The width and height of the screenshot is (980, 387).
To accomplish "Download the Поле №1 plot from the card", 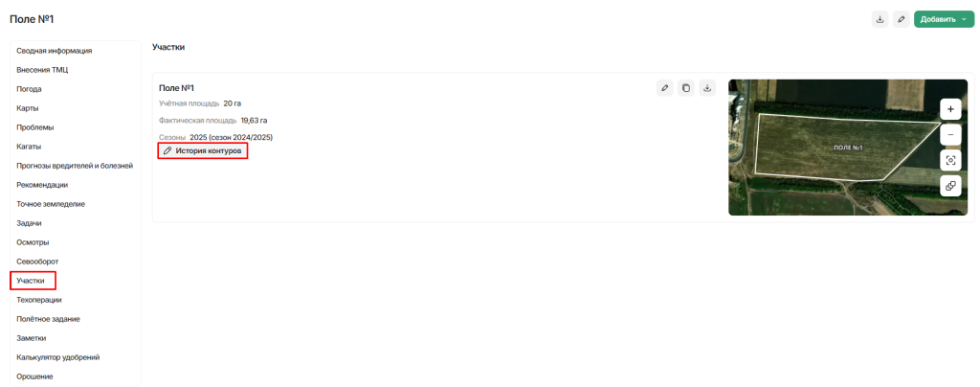I will [x=707, y=88].
